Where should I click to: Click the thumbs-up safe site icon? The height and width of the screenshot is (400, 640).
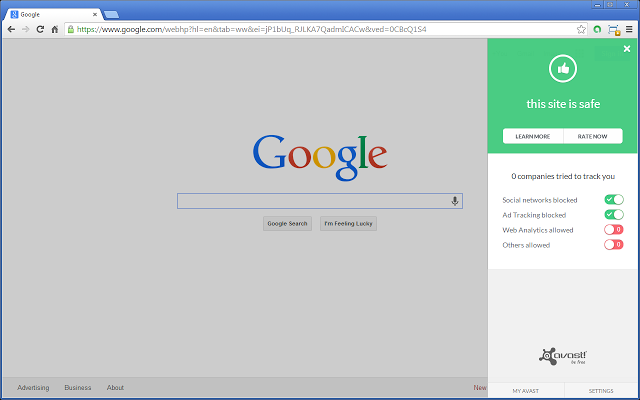pos(563,69)
